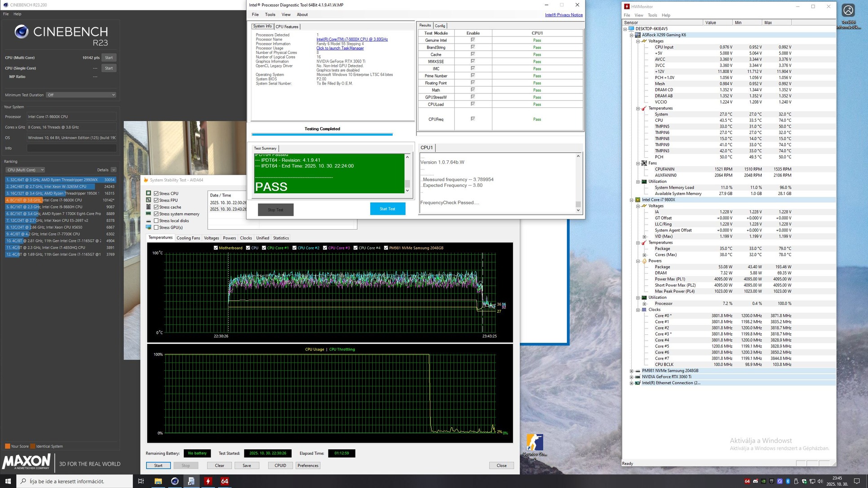Click the Task View taskbar button
This screenshot has height=488, width=868.
tap(141, 481)
